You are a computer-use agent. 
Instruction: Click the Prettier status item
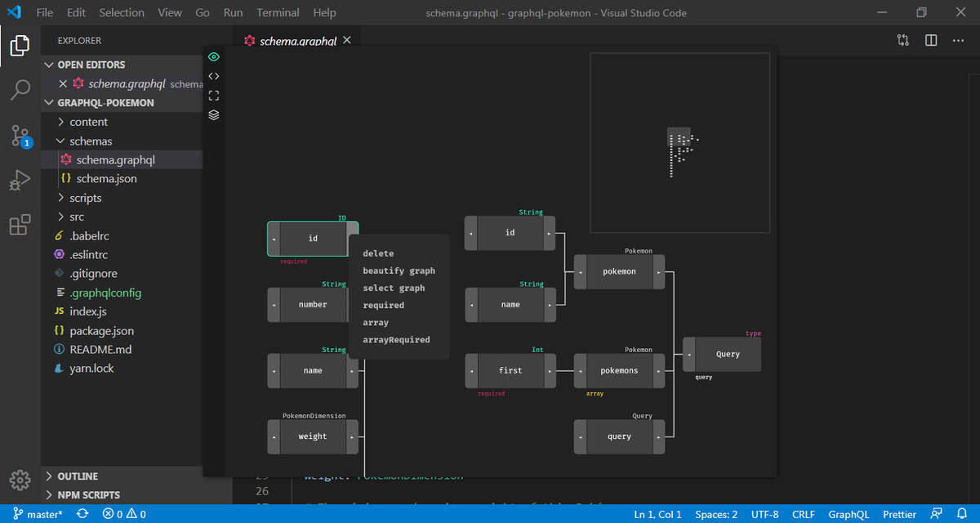pos(899,514)
